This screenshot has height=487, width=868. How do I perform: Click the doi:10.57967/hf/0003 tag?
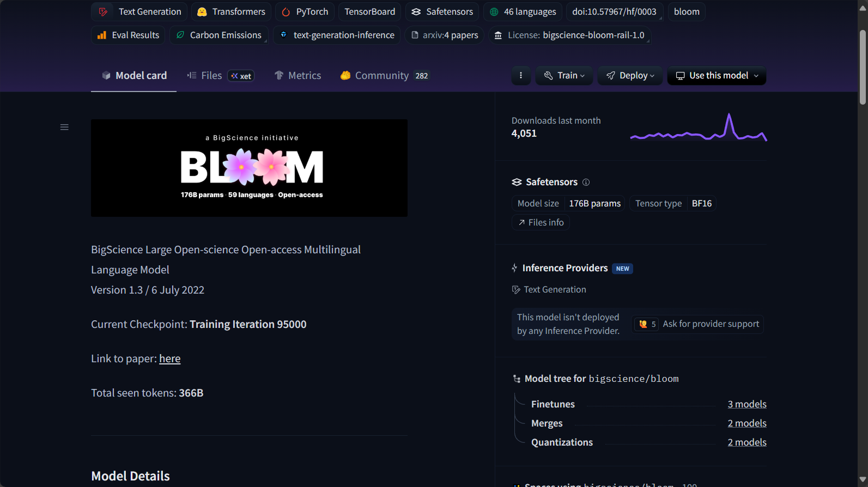(614, 12)
